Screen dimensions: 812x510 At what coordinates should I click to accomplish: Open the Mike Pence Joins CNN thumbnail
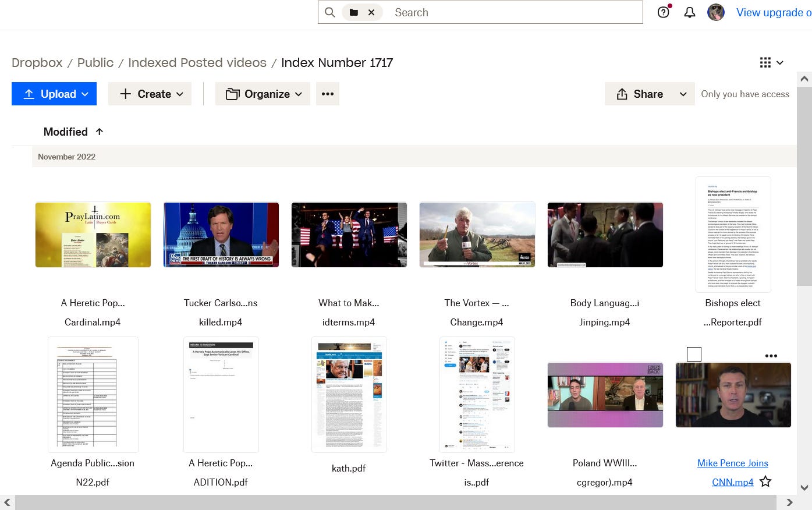733,395
